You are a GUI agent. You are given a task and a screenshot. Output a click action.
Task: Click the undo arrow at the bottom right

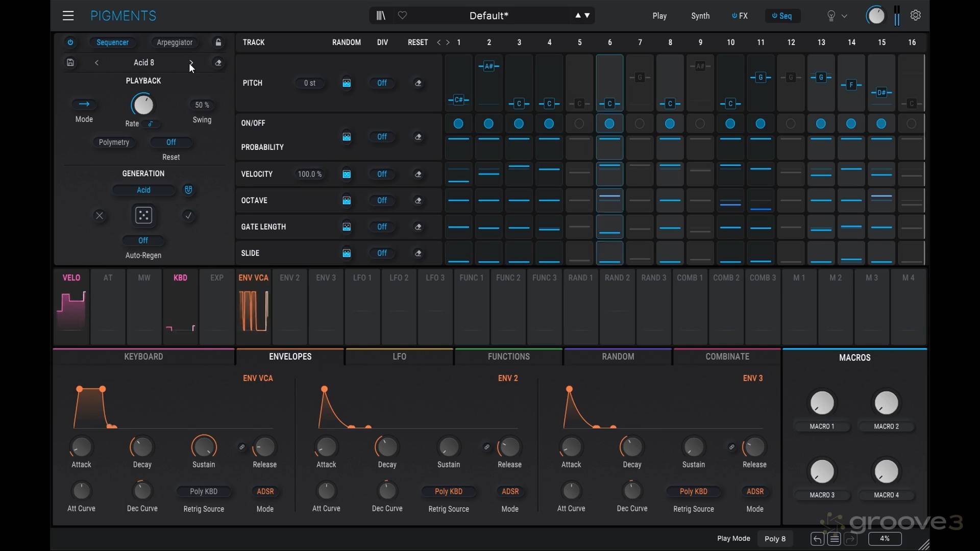tap(817, 539)
